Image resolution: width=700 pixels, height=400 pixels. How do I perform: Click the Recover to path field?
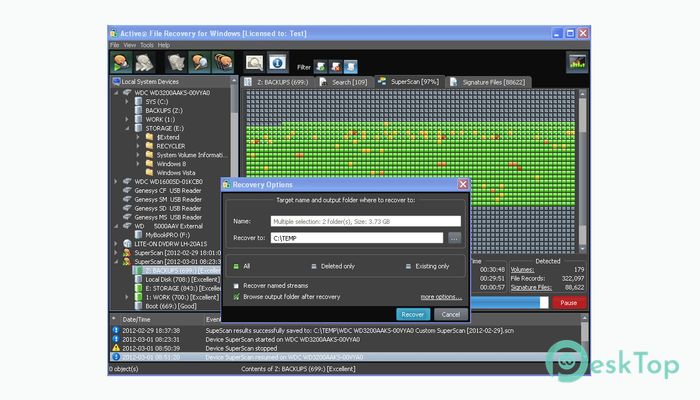coord(357,238)
